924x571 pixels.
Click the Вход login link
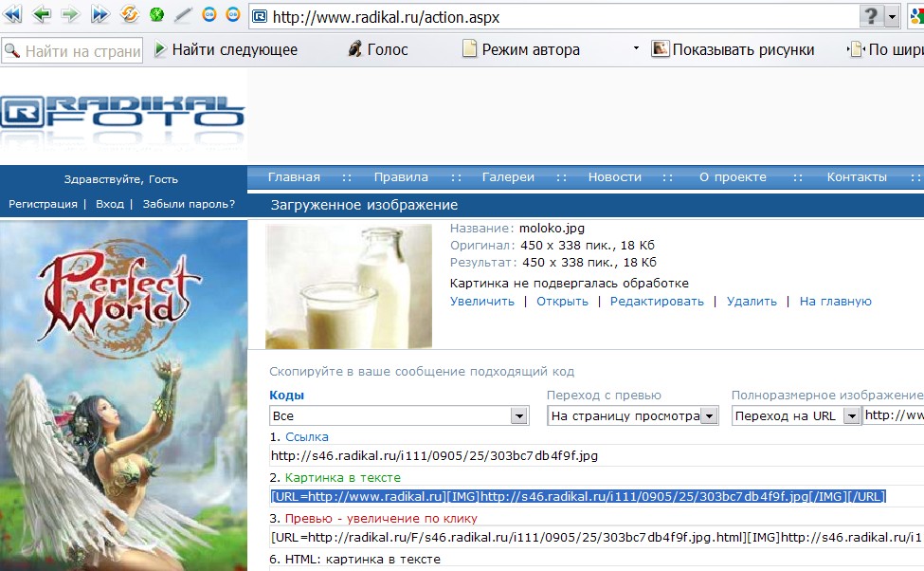click(x=110, y=204)
